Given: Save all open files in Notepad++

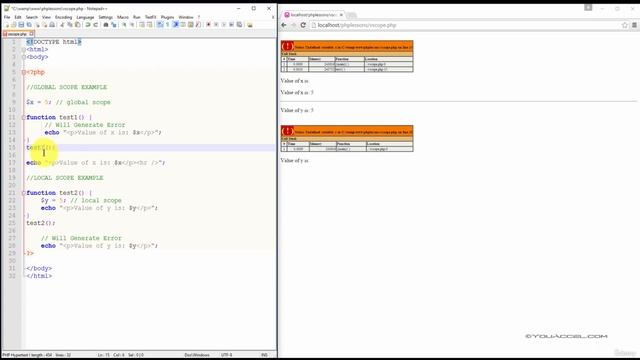Looking at the screenshot, I should coord(29,25).
